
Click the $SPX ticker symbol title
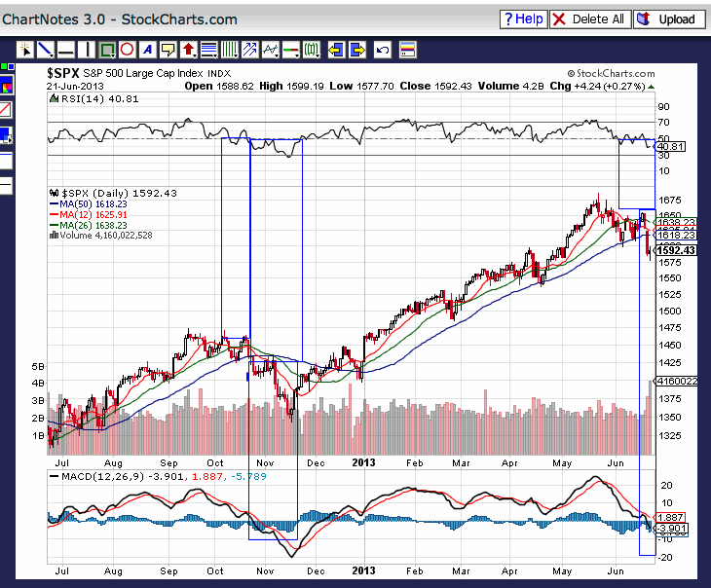coord(63,73)
